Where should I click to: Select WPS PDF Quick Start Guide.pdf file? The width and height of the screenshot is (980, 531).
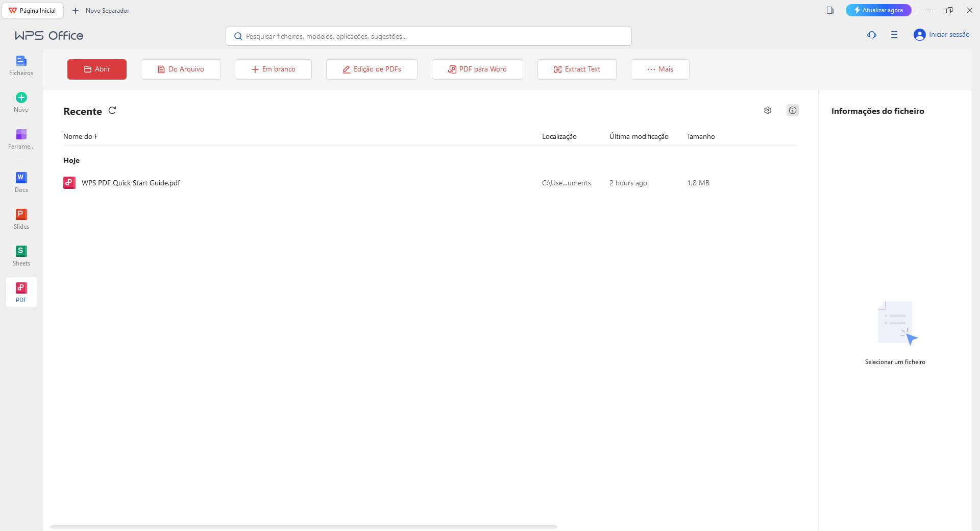pos(131,183)
